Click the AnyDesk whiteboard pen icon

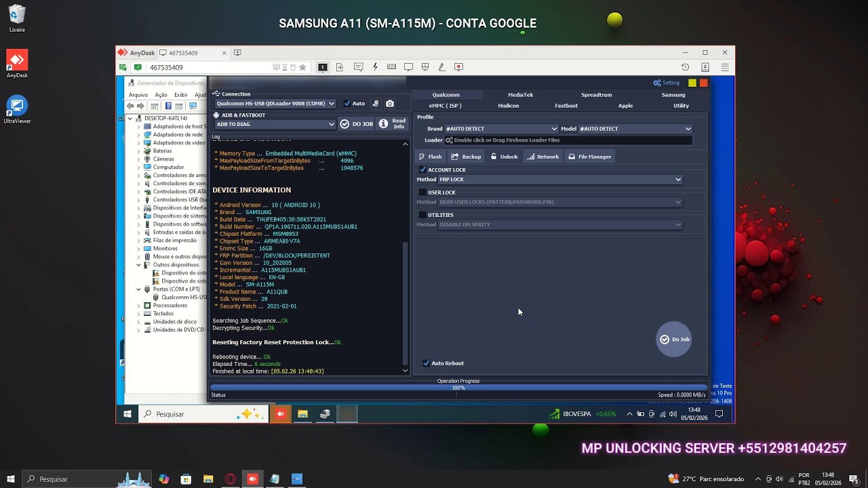coord(441,67)
